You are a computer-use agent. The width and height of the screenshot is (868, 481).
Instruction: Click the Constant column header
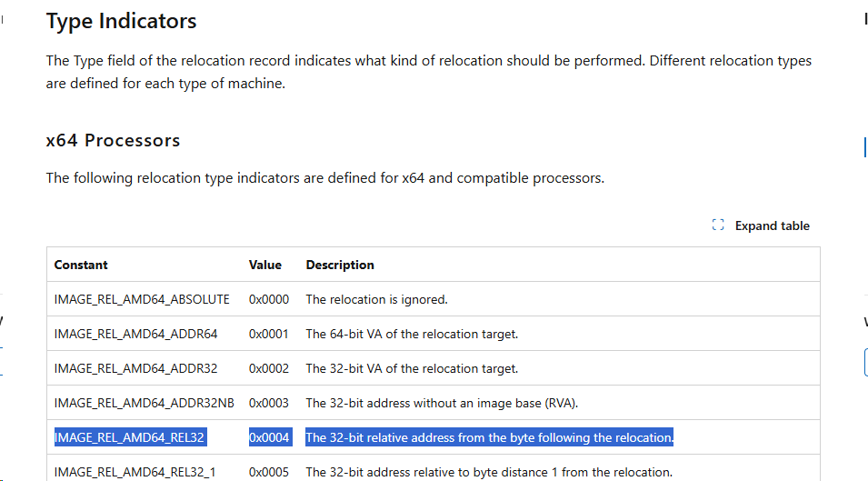tap(81, 265)
